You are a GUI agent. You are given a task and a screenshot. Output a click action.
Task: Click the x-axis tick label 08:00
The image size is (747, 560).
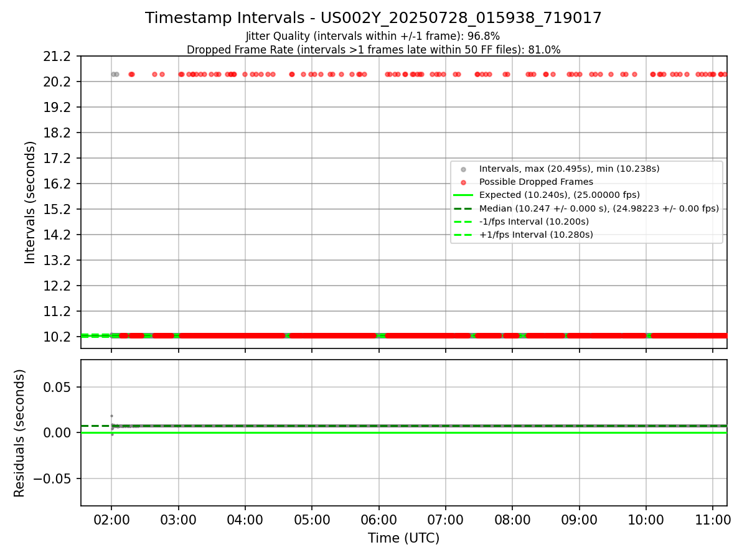(512, 520)
